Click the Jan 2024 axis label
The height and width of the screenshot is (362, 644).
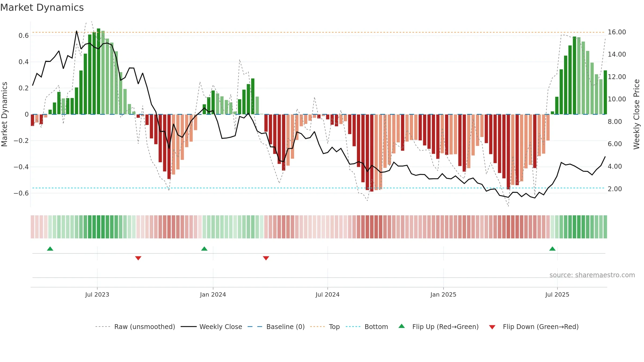(213, 294)
